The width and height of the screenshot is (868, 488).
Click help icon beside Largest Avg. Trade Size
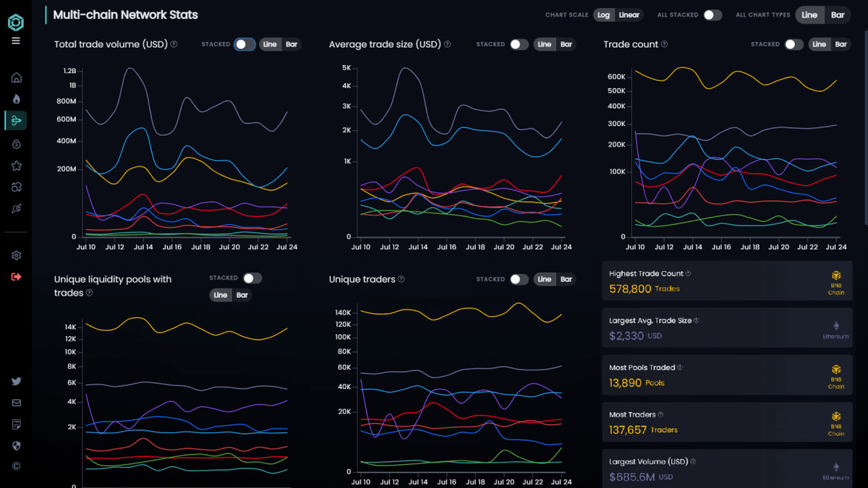tap(696, 320)
